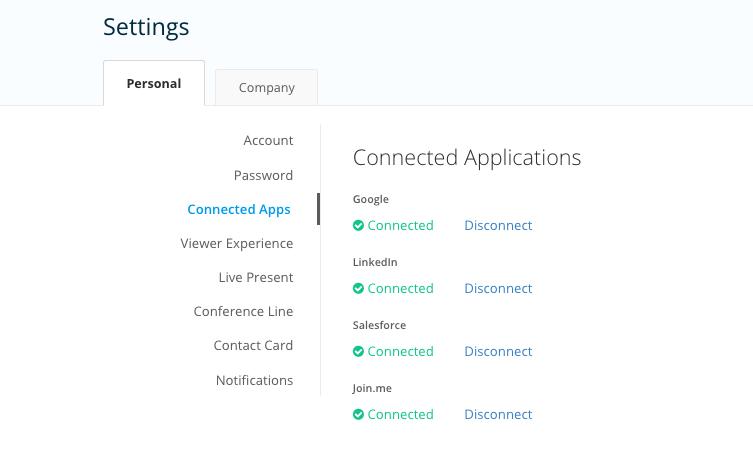The width and height of the screenshot is (753, 474).
Task: Open Notifications settings
Action: coord(255,380)
